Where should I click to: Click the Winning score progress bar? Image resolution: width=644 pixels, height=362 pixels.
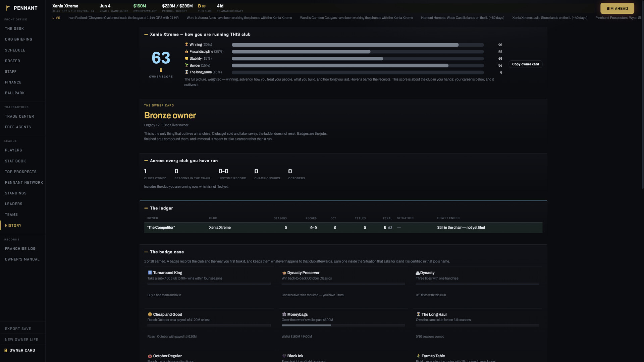(358, 45)
